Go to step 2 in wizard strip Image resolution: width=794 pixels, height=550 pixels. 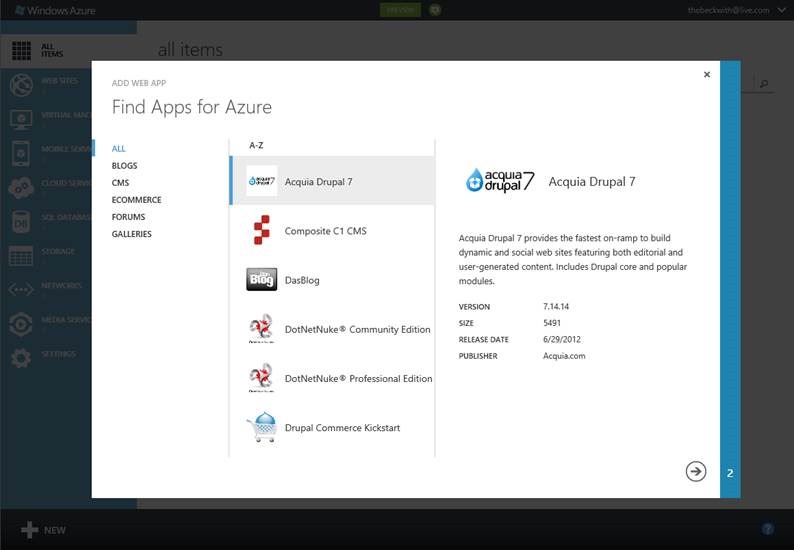click(x=730, y=473)
